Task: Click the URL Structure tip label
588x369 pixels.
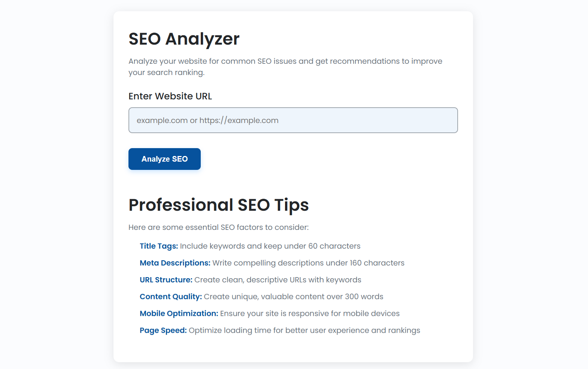Action: coord(166,280)
